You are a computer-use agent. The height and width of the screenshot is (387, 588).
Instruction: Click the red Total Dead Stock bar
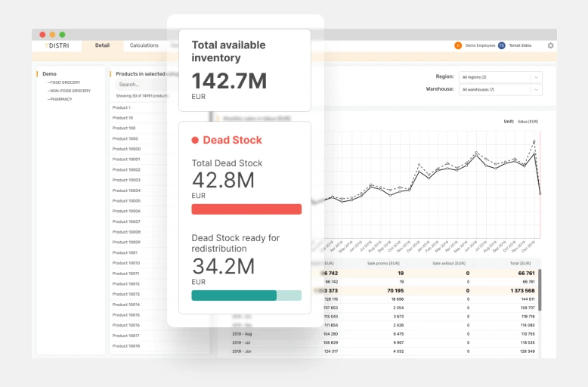coord(246,209)
